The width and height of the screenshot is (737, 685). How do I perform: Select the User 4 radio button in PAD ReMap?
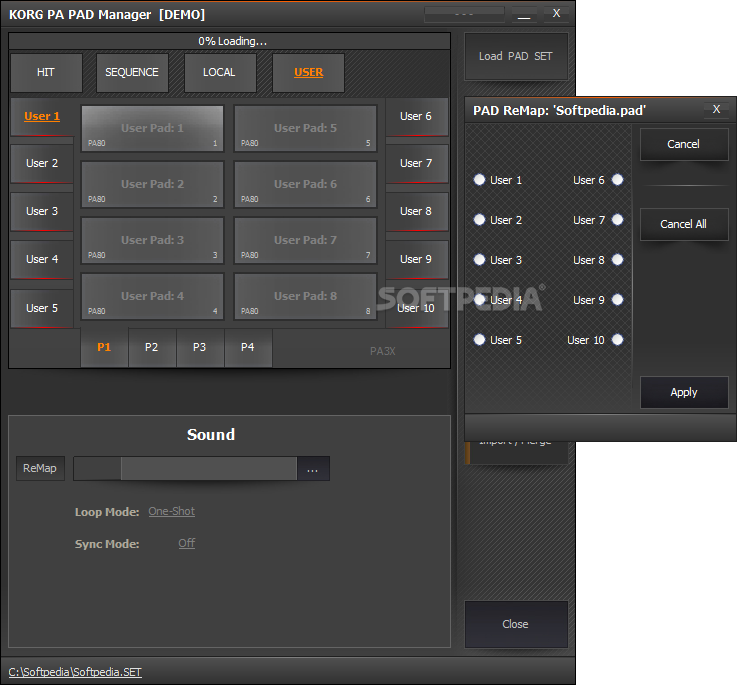479,299
